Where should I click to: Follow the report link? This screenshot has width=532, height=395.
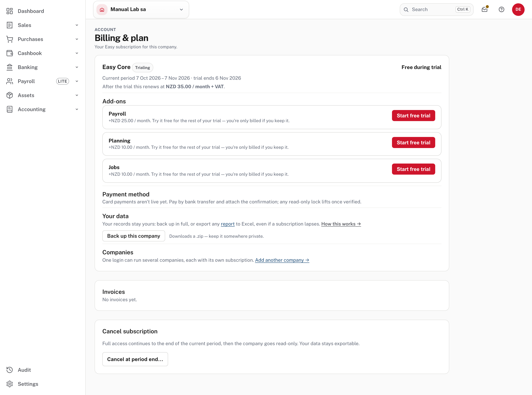tap(228, 224)
